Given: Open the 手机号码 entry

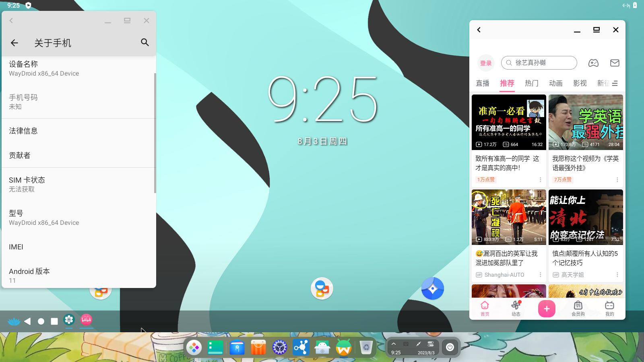Looking at the screenshot, I should pos(78,102).
